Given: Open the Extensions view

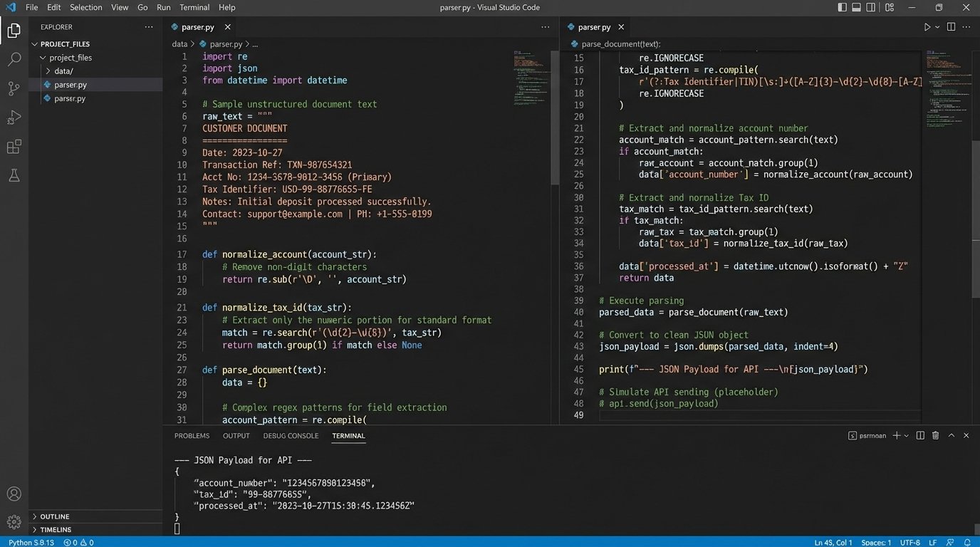Looking at the screenshot, I should pos(14,147).
